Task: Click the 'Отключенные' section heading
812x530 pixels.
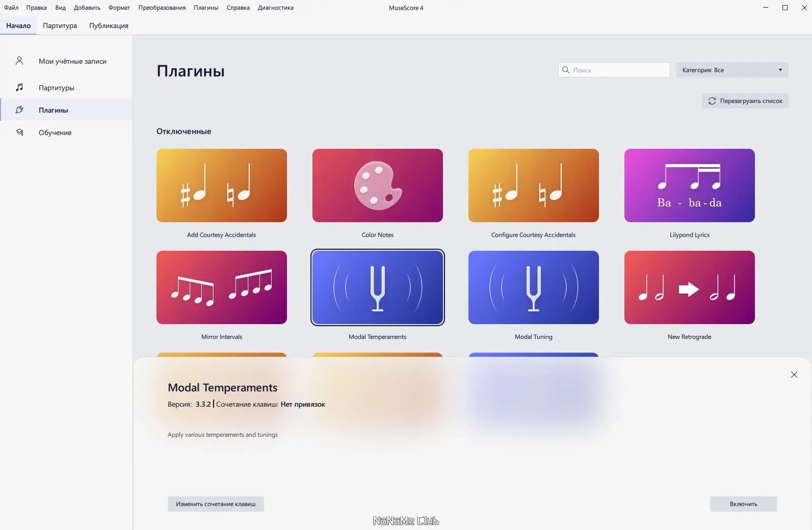Action: (x=184, y=131)
